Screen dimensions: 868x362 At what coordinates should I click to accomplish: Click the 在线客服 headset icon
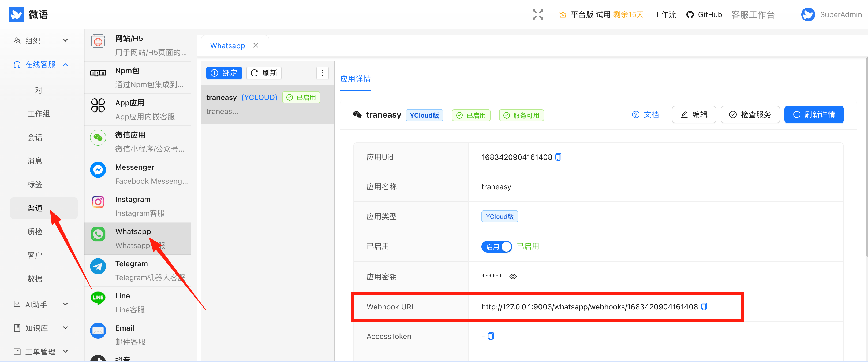pyautogui.click(x=17, y=64)
